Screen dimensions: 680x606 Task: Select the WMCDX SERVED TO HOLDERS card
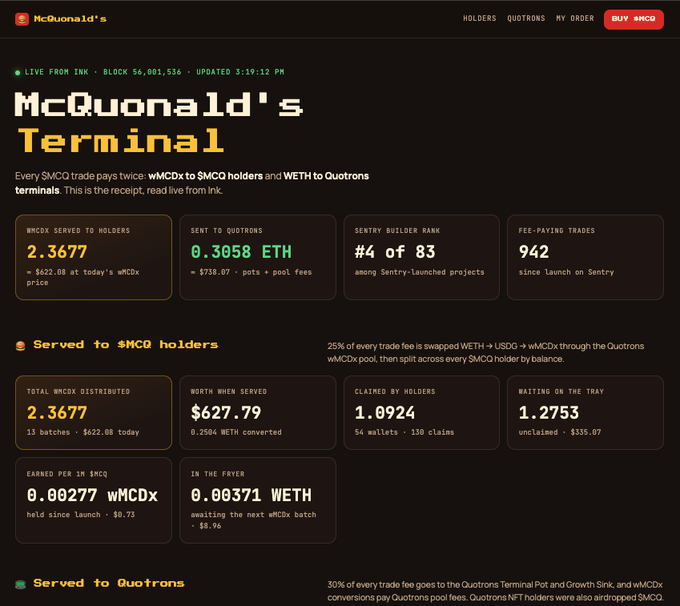tap(94, 257)
